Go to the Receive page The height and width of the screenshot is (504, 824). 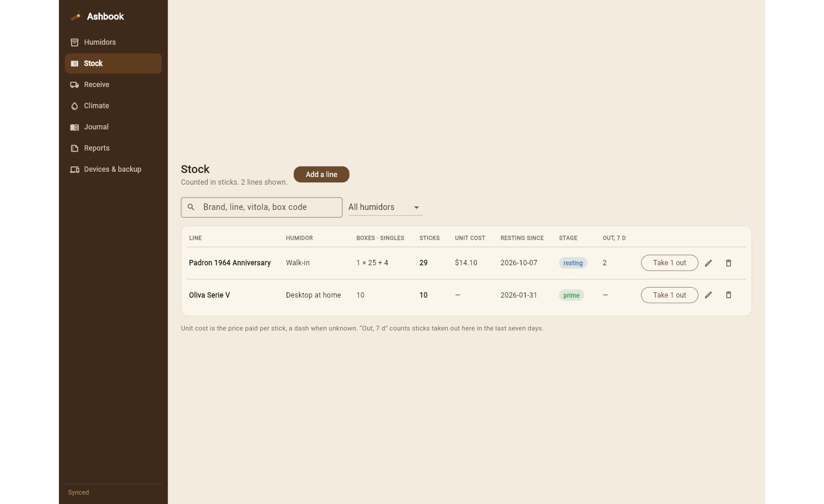click(113, 85)
